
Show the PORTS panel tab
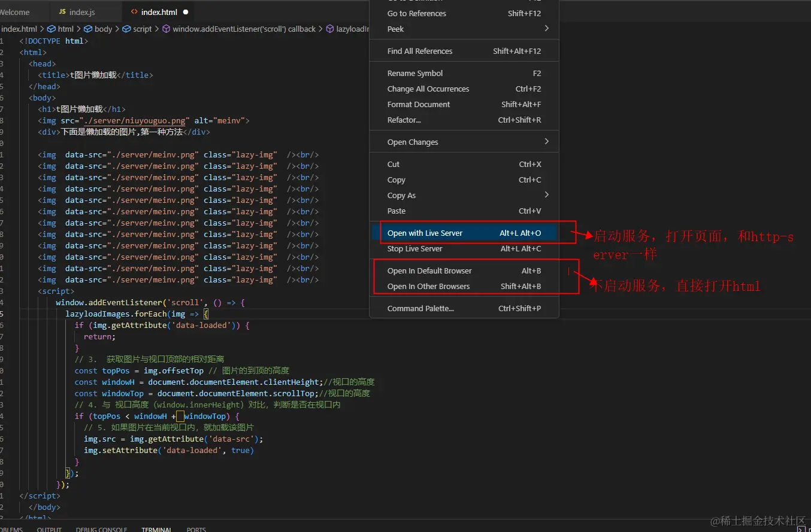196,529
